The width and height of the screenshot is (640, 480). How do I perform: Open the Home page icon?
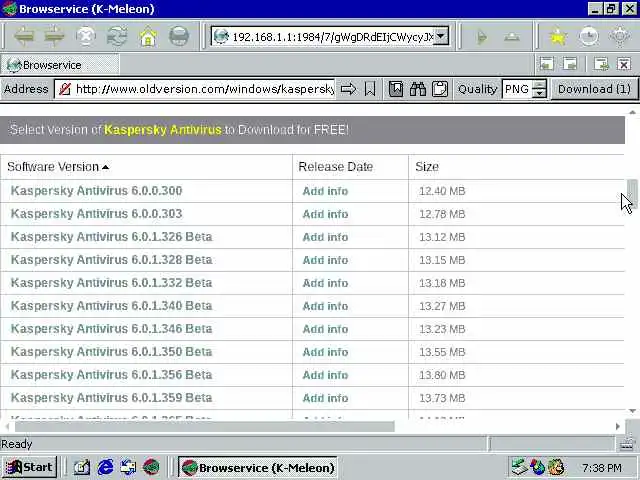click(148, 37)
